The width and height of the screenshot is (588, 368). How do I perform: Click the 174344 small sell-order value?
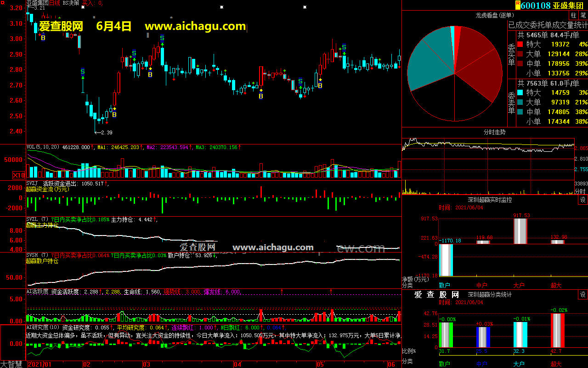click(x=558, y=122)
